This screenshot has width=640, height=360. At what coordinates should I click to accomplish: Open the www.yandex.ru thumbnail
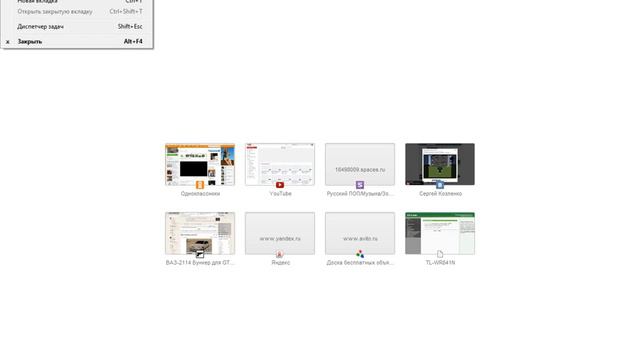pyautogui.click(x=280, y=233)
